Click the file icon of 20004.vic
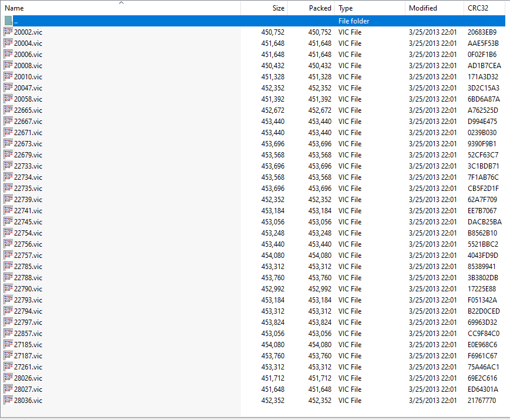Viewport: 510px width, 420px height. tap(8, 43)
